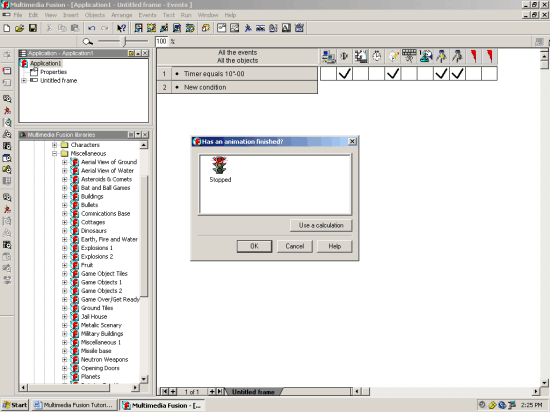Click system tray network icon
Viewport: 551px width, 413px height.
pos(512,405)
